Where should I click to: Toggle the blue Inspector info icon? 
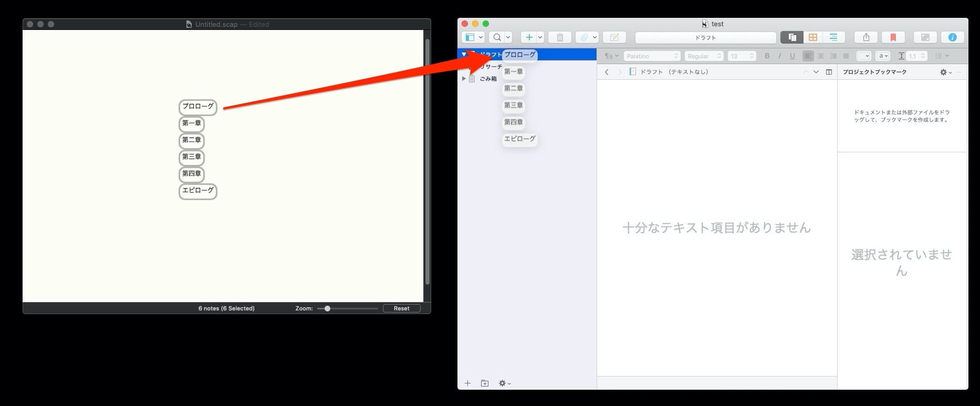click(x=952, y=37)
